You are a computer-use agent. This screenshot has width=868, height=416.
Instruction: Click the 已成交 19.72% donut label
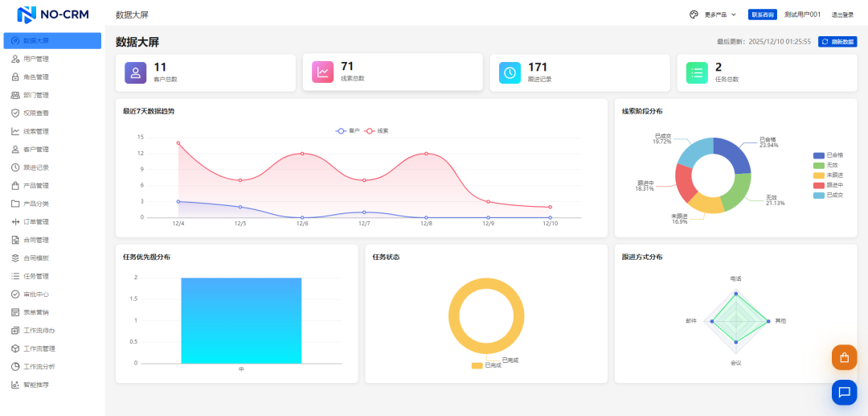[662, 138]
